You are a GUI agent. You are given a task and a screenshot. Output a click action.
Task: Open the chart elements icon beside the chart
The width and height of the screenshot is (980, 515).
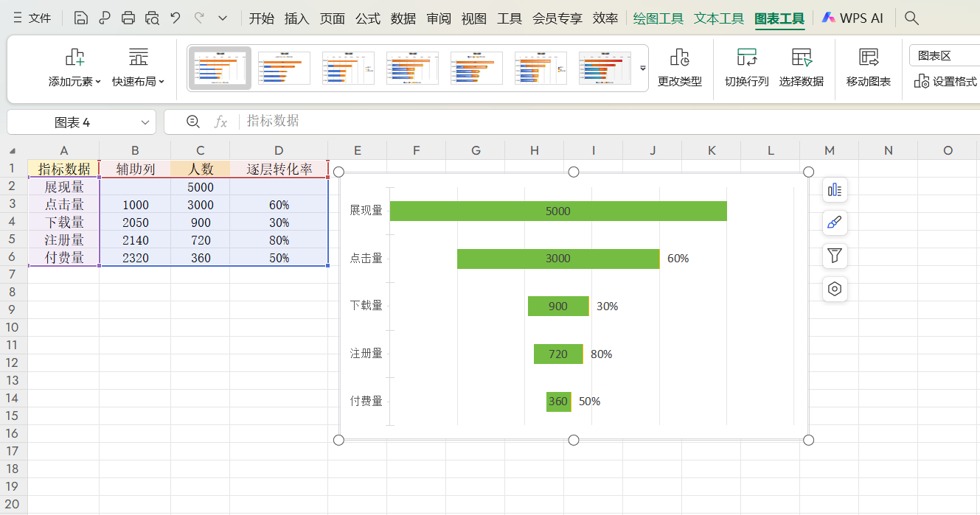click(x=834, y=189)
